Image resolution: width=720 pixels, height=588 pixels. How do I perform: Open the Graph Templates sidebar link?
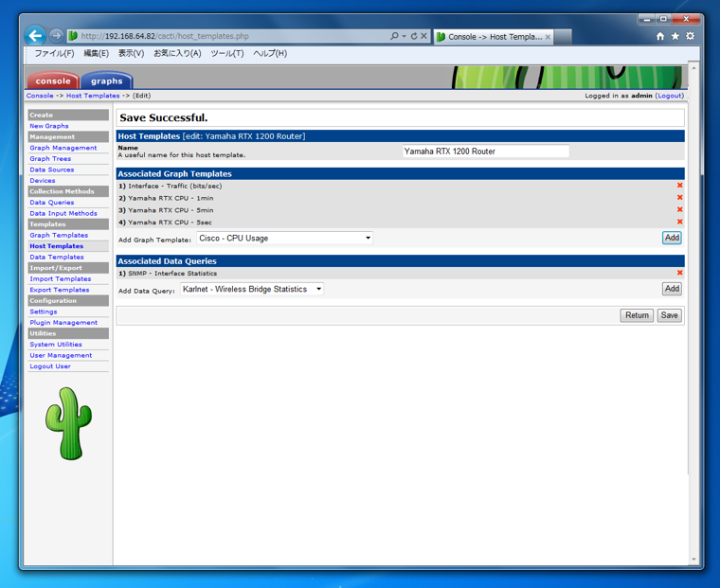(x=59, y=235)
